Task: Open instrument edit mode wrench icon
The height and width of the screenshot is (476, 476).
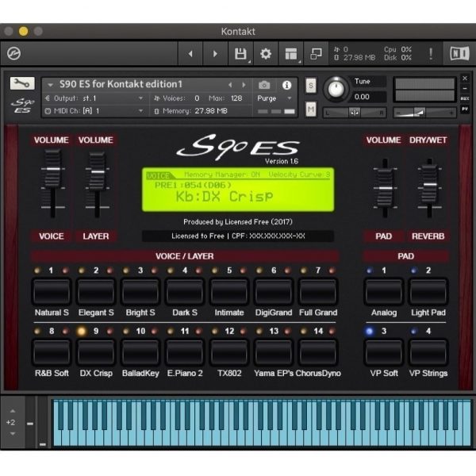Action: 22,83
